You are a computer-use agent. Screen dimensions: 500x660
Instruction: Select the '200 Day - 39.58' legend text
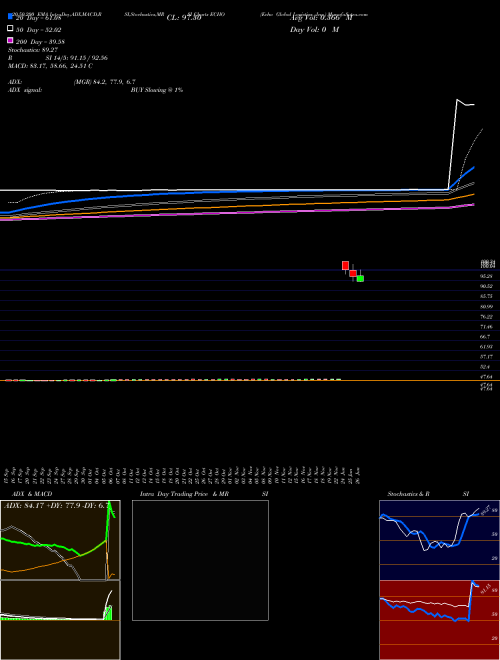click(40, 42)
